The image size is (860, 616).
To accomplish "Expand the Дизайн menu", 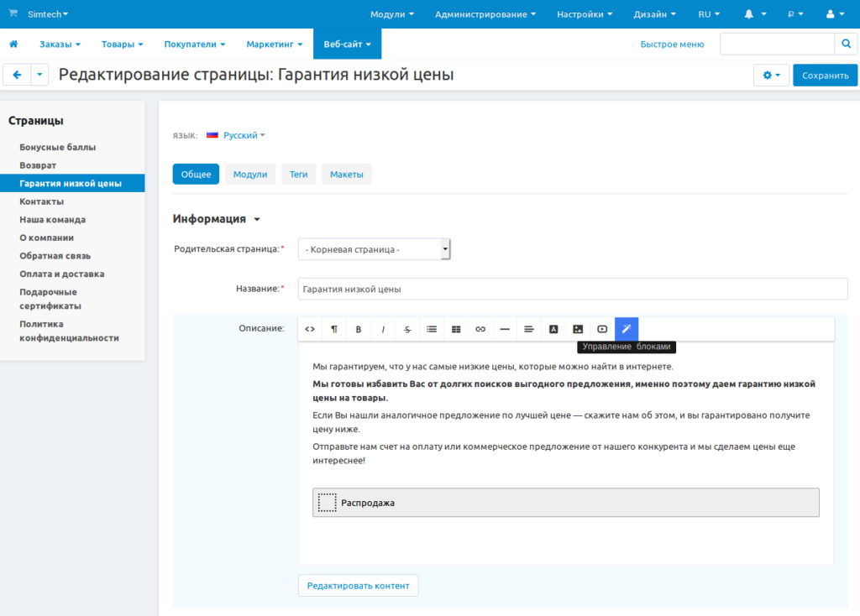I will coord(655,14).
